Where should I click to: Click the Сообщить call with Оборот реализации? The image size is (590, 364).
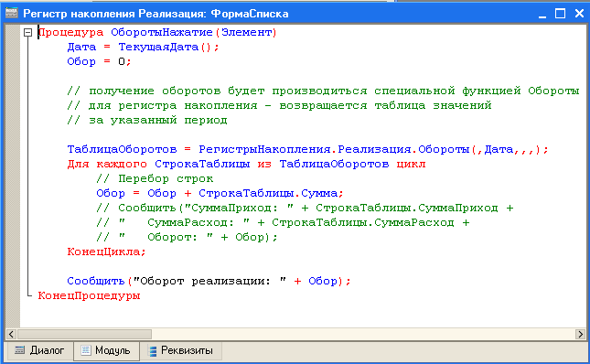click(209, 282)
